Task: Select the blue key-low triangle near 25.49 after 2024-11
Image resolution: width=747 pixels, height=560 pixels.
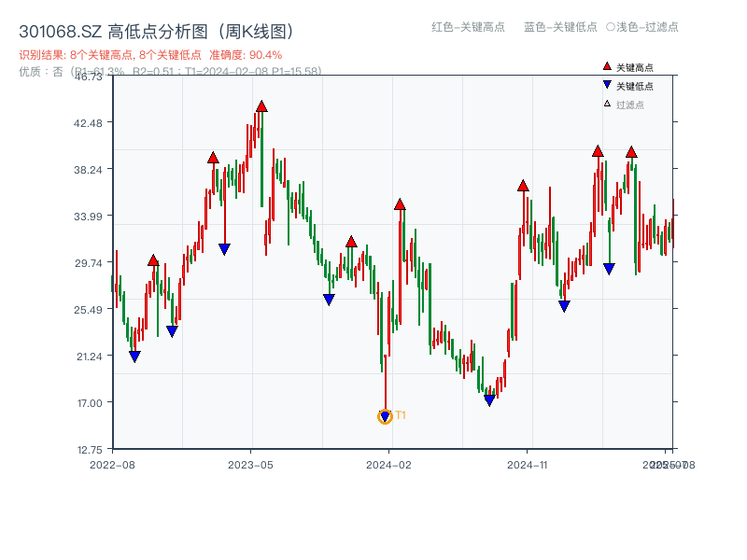Action: click(x=564, y=306)
